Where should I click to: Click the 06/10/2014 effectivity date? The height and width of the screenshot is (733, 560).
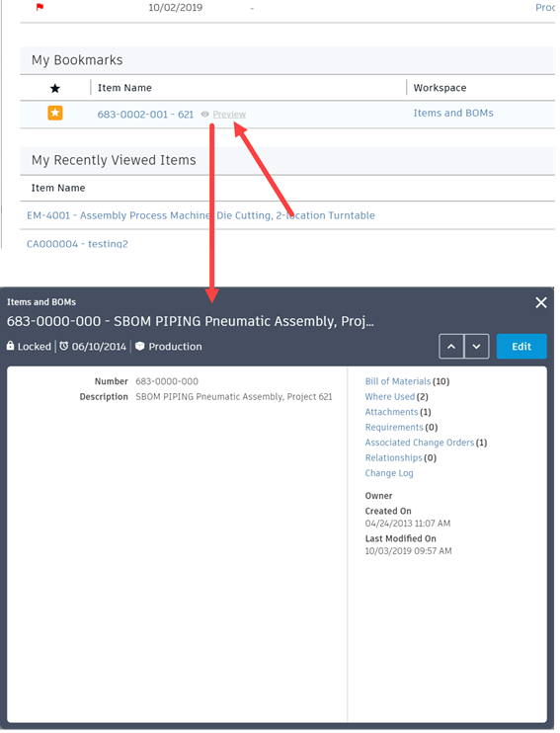pos(99,347)
